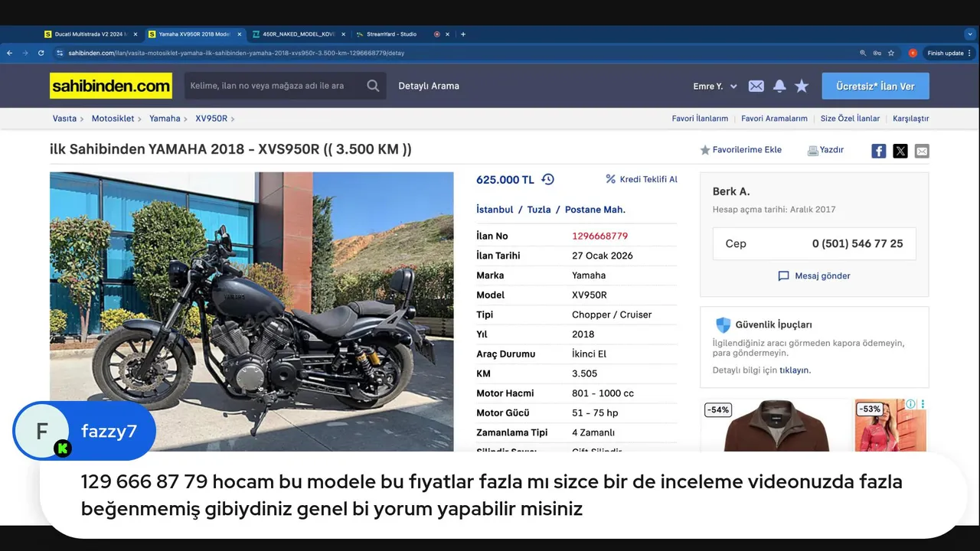Share listing on Facebook
Image resolution: width=980 pixels, height=551 pixels.
pyautogui.click(x=879, y=151)
